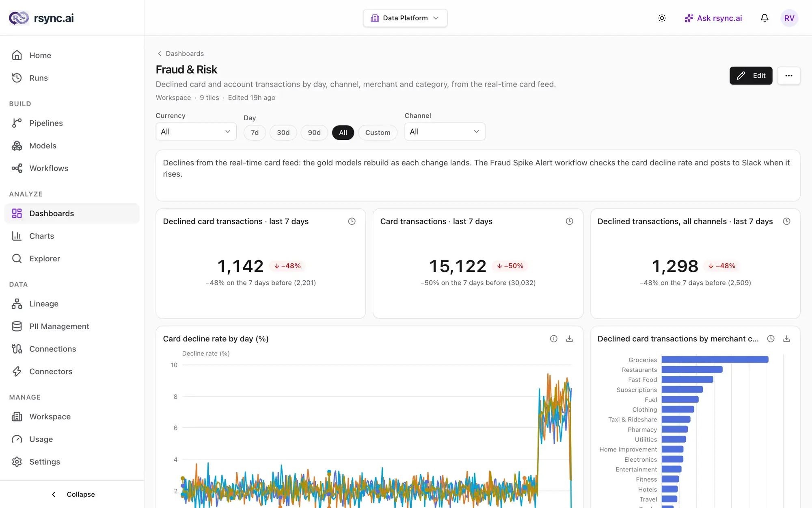Click clock icon on Declined card transactions tile
This screenshot has height=508, width=812.
352,221
